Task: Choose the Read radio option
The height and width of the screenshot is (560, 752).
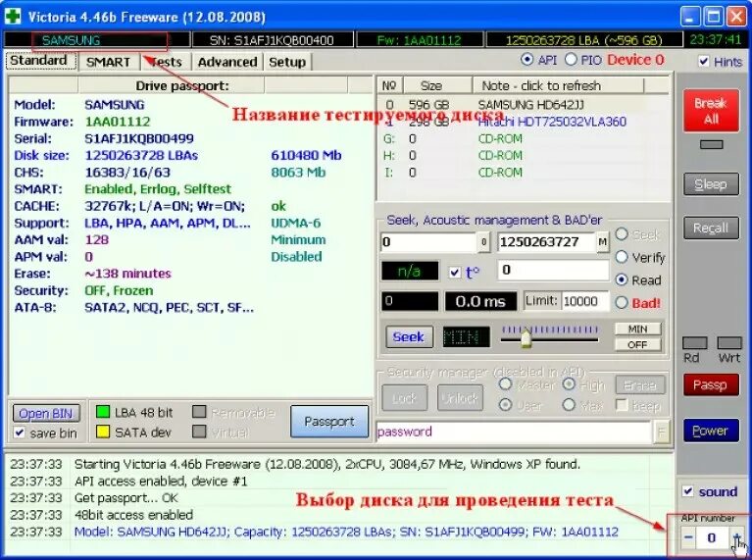Action: 622,280
